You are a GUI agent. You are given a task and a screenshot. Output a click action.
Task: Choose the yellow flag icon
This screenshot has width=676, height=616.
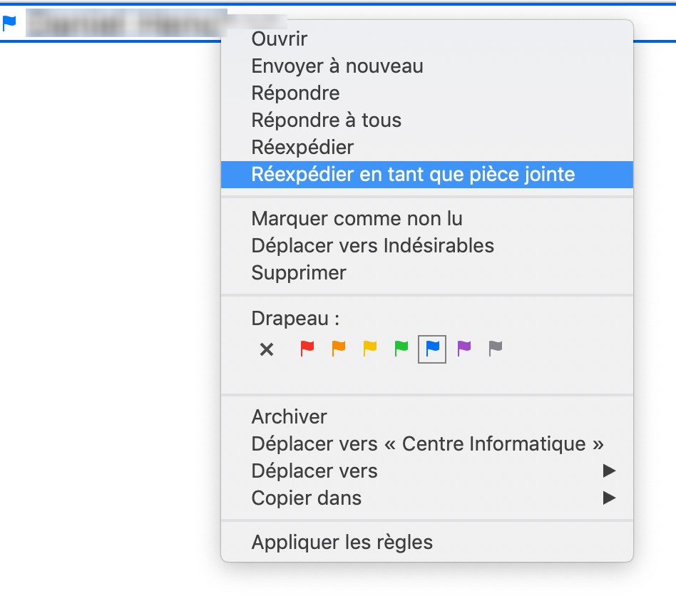pyautogui.click(x=370, y=349)
